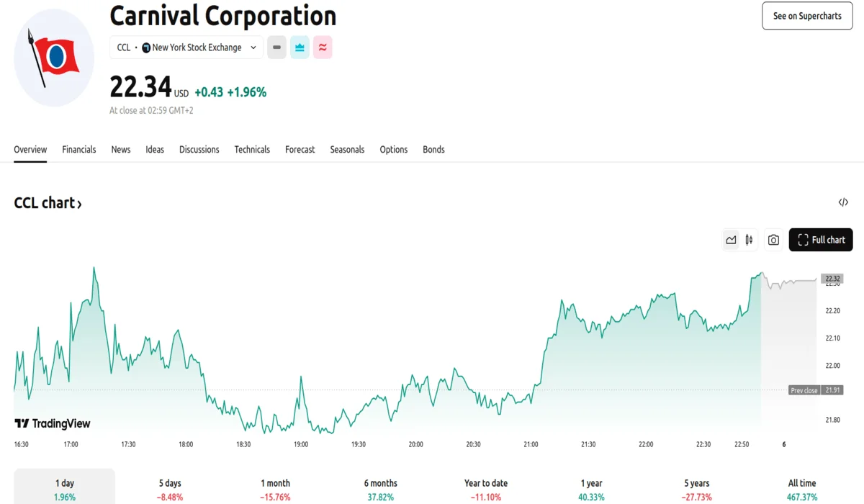Screen dimensions: 864x504
Task: Select the 5 days range
Action: [x=170, y=489]
